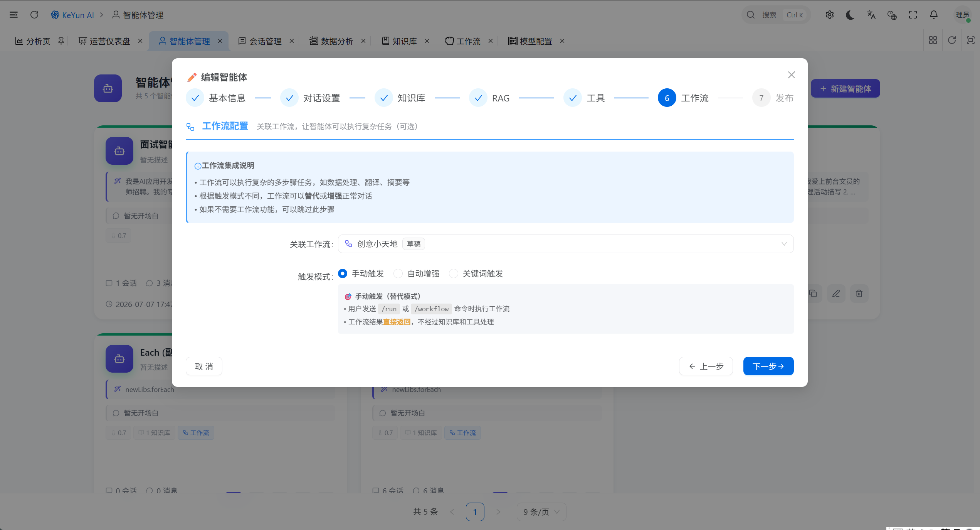This screenshot has width=980, height=530.
Task: Click the Each agent robot avatar icon
Action: (x=119, y=359)
